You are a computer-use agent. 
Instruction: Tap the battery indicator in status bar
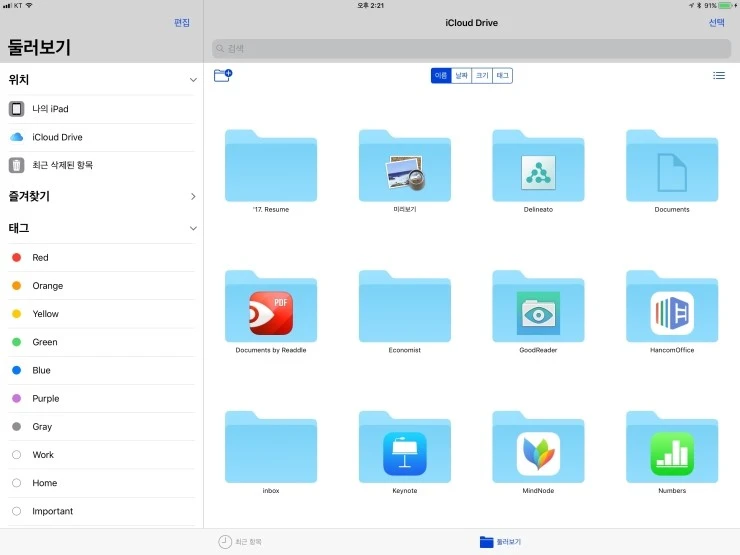(727, 5)
